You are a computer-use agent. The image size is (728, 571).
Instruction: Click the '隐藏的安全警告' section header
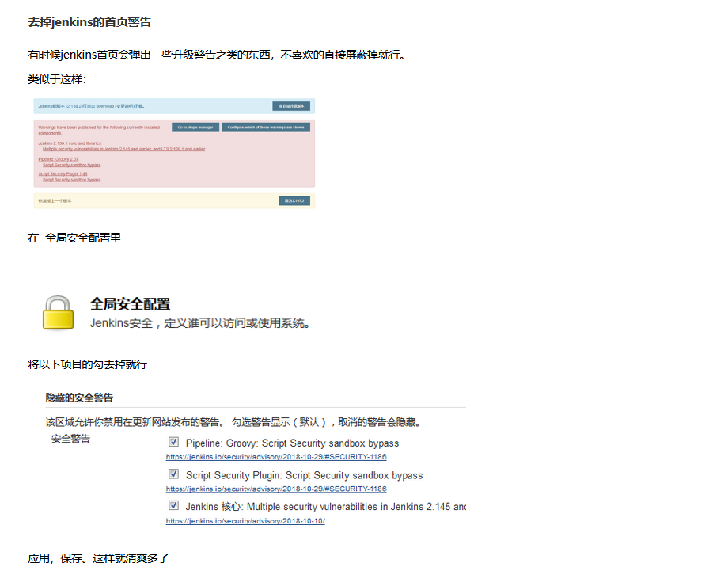coord(79,398)
